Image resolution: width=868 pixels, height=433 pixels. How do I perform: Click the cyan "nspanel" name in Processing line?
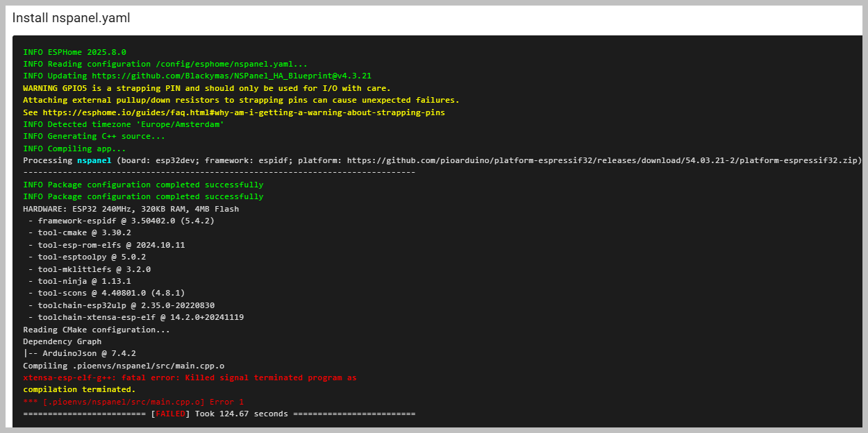(94, 160)
